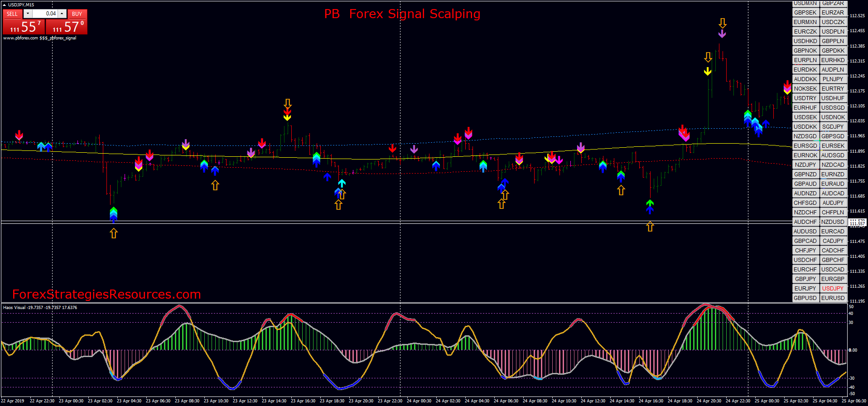Choose SGDJPY in the symbol panel
The image size is (868, 406).
[x=833, y=126]
